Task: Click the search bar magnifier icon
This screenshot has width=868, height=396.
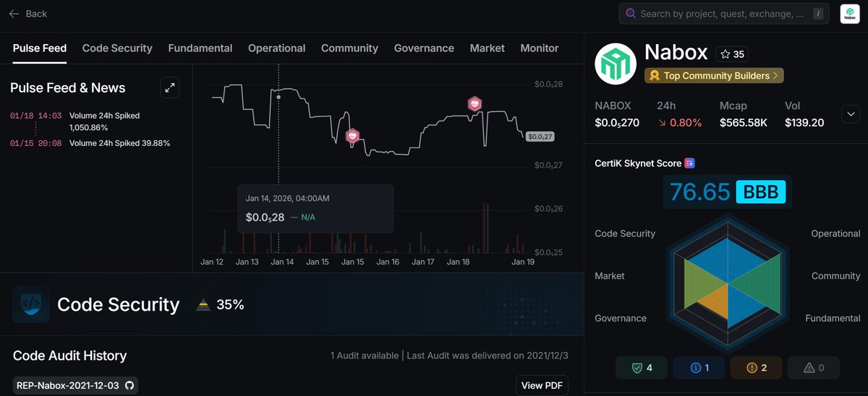Action: [631, 14]
